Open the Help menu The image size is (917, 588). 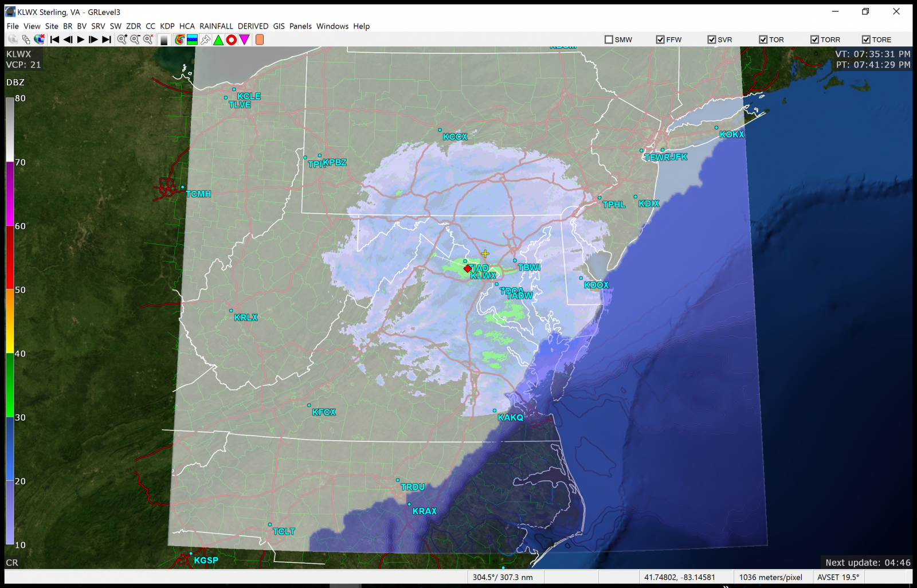pos(361,26)
